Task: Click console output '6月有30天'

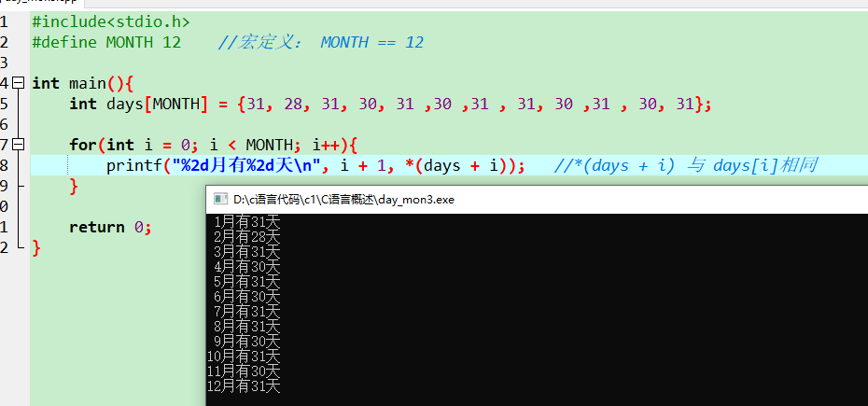Action: [x=247, y=297]
